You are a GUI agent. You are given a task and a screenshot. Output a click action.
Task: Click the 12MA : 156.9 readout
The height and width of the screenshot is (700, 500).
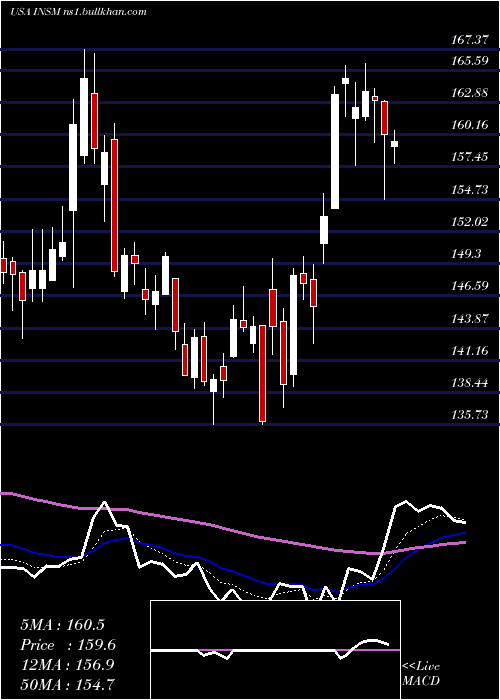point(67,665)
